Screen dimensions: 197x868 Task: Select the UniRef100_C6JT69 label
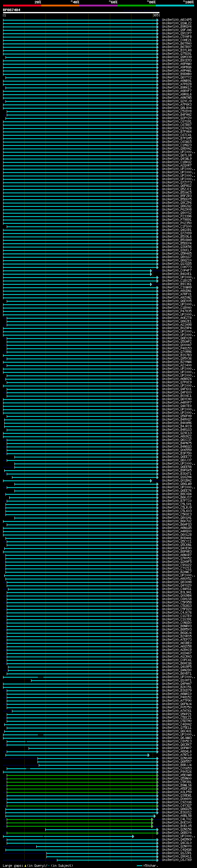pyautogui.click(x=177, y=860)
